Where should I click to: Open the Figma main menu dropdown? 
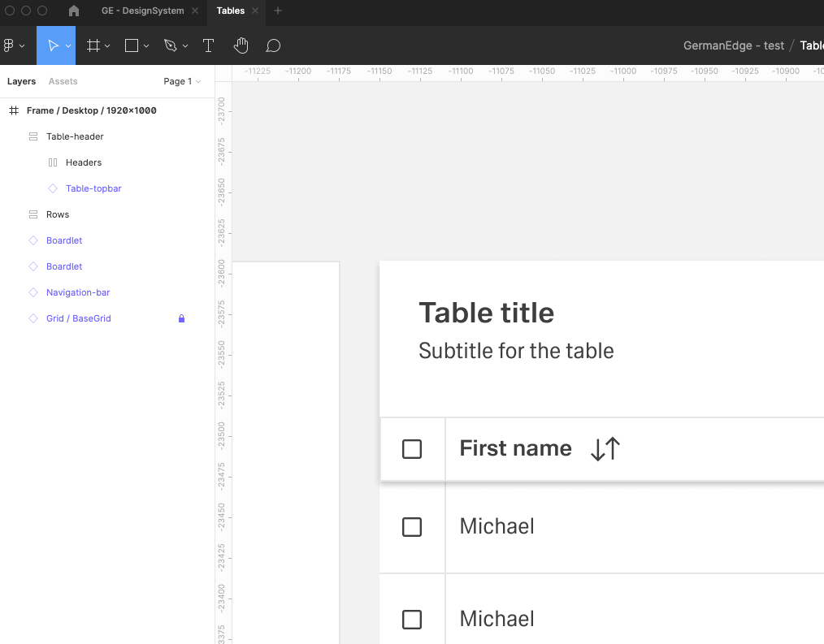click(x=13, y=45)
